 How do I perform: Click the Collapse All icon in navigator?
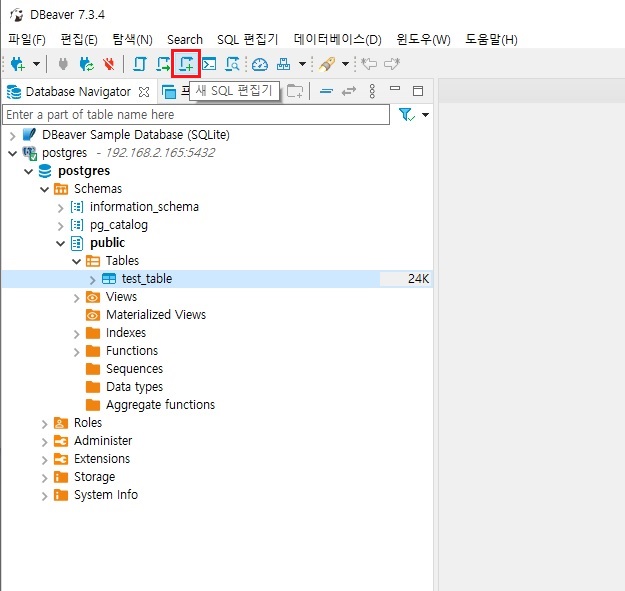tap(326, 91)
